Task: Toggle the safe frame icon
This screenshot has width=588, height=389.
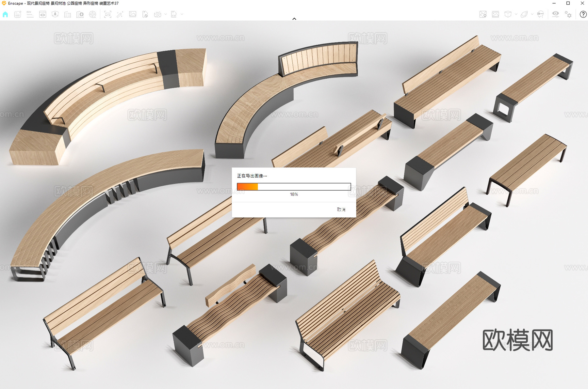Action: pos(496,14)
